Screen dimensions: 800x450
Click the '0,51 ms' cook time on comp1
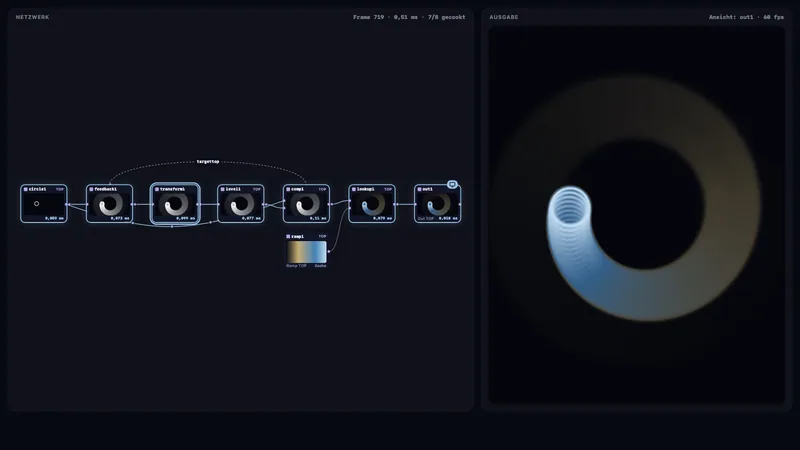pos(318,218)
